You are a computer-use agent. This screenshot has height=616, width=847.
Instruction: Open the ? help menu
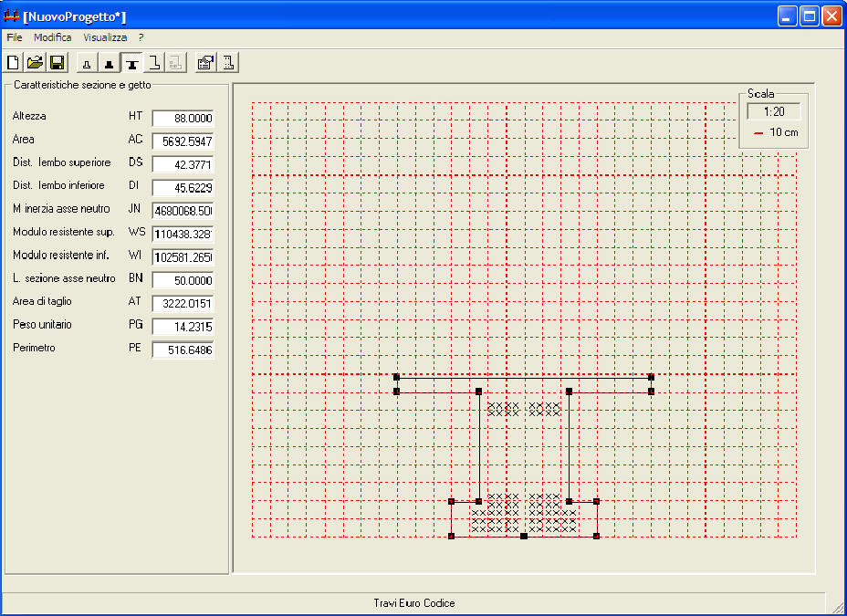pos(141,38)
